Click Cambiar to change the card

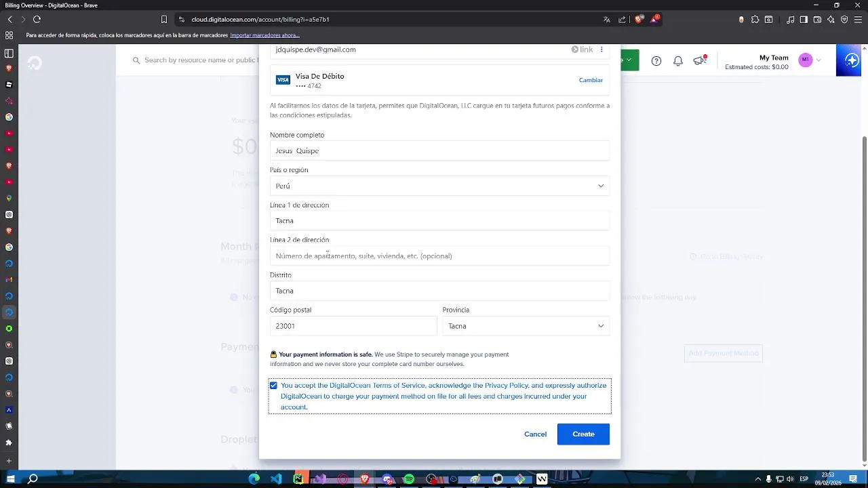pos(591,80)
